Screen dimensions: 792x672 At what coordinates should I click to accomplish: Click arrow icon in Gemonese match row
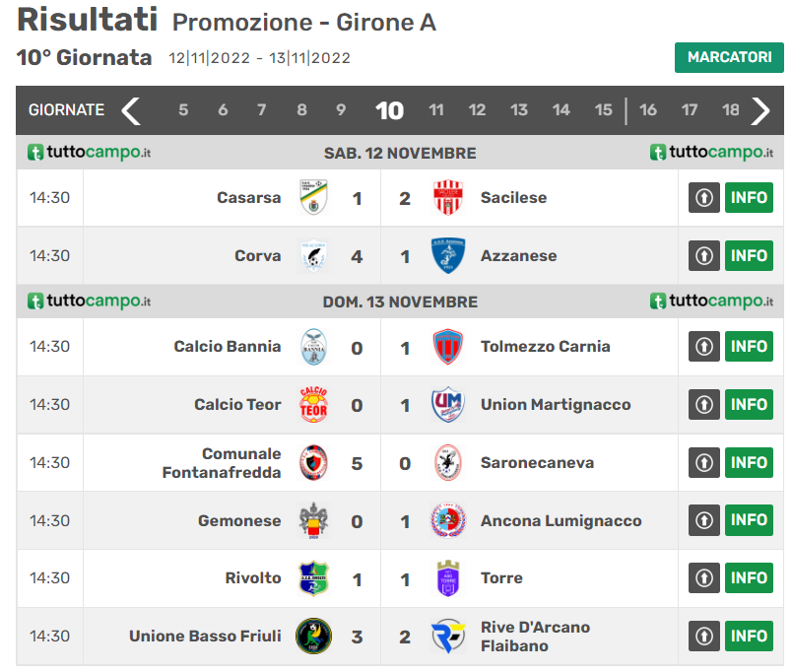[x=703, y=520]
